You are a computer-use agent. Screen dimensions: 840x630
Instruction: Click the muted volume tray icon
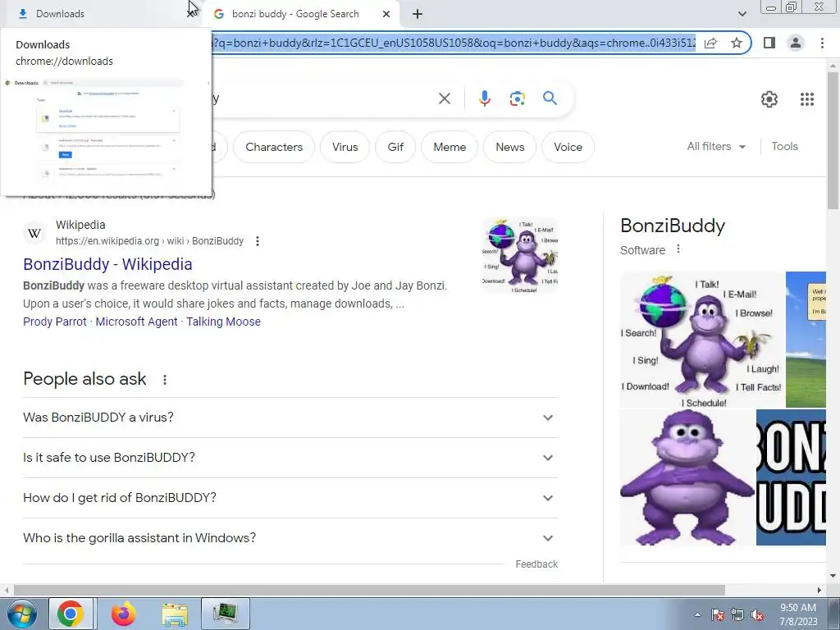tap(757, 614)
